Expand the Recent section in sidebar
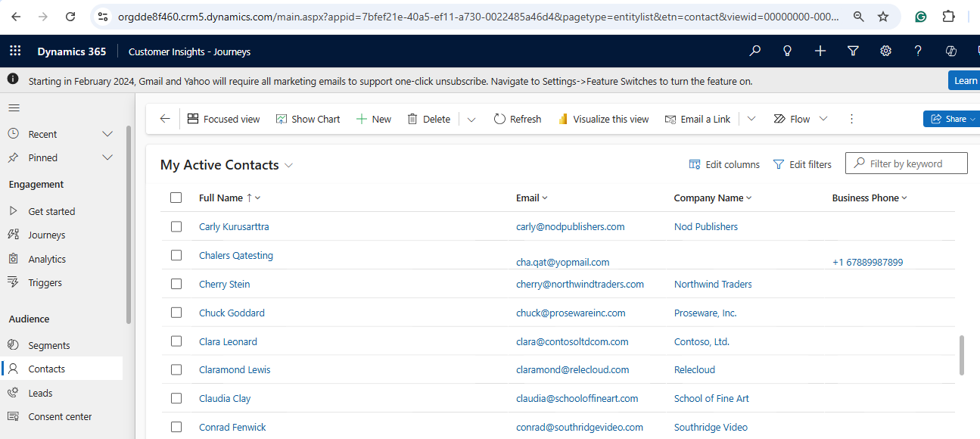This screenshot has height=439, width=980. (x=107, y=134)
